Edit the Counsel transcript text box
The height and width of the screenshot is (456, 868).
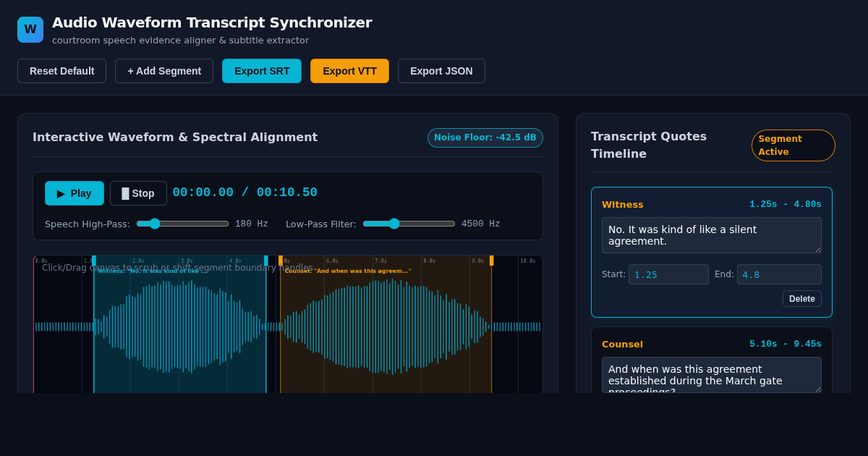(x=712, y=375)
